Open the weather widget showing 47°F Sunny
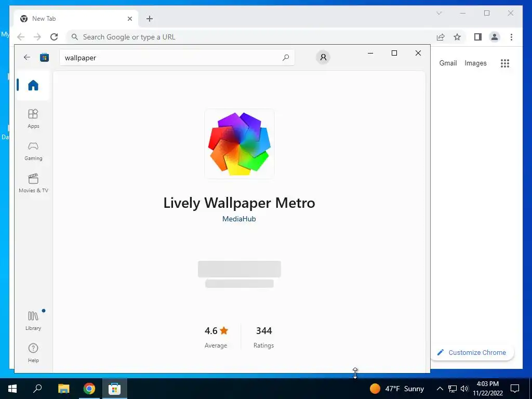The width and height of the screenshot is (532, 399). click(397, 389)
